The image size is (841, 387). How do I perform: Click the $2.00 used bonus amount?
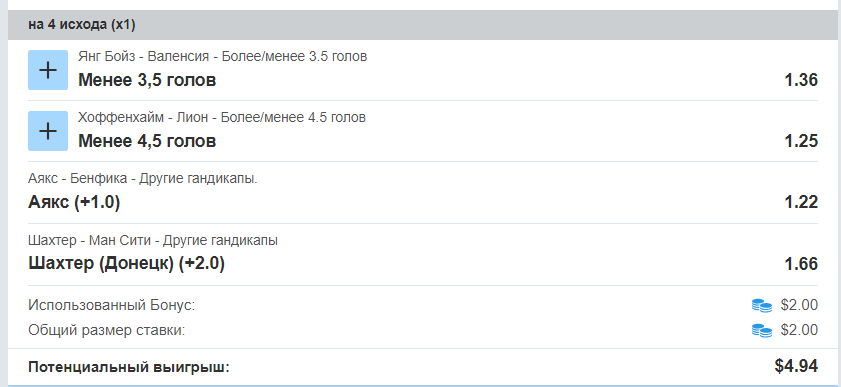coord(799,305)
